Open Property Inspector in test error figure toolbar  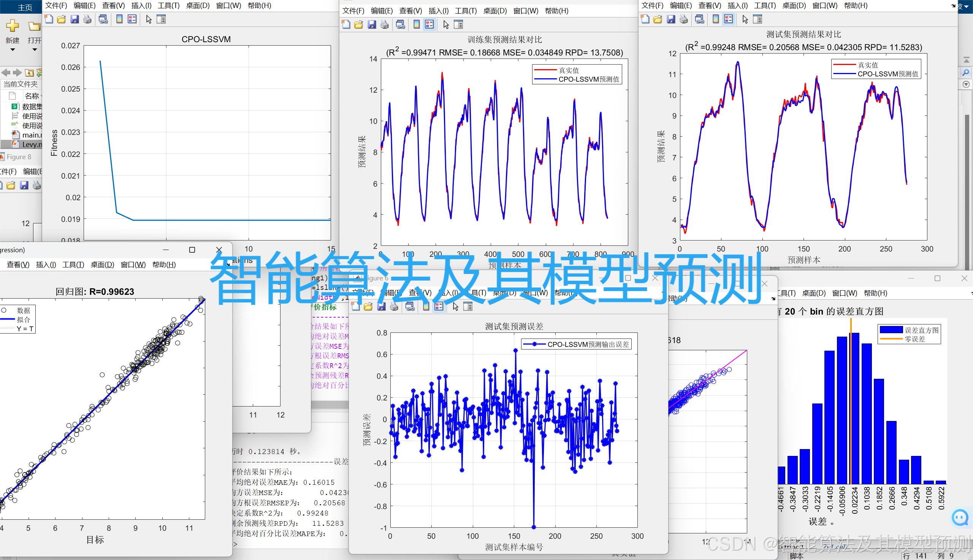[468, 307]
